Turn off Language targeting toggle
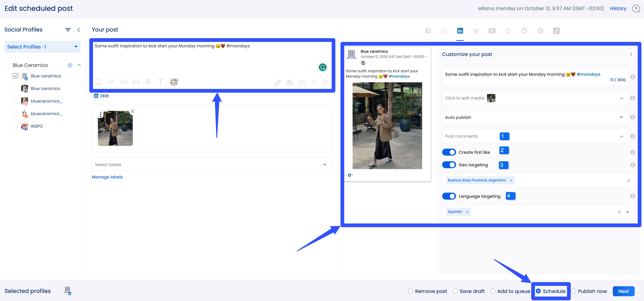The width and height of the screenshot is (644, 301). (449, 196)
